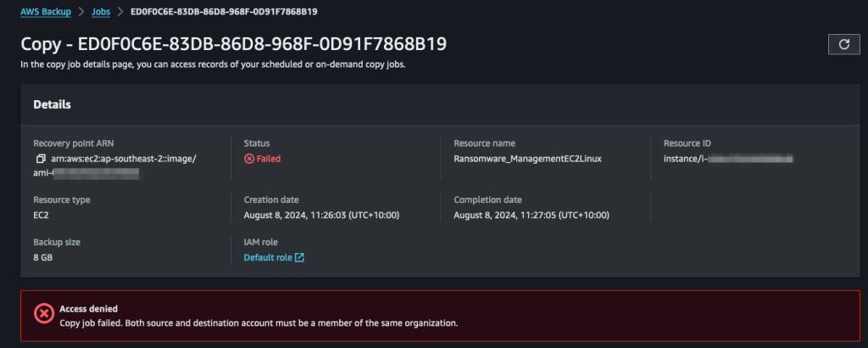The height and width of the screenshot is (348, 868).
Task: Select the Completion date value
Action: [x=531, y=215]
